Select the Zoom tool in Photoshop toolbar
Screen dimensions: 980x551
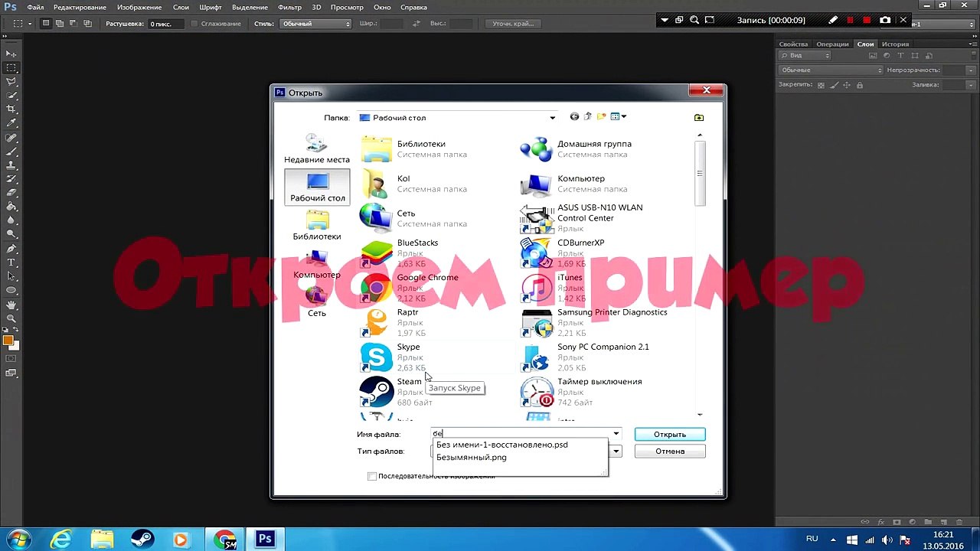[x=11, y=318]
